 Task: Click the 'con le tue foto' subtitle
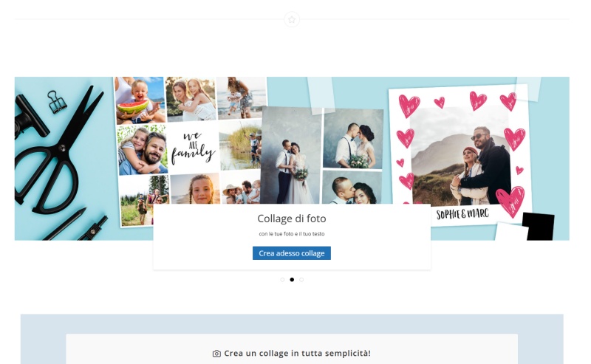pyautogui.click(x=292, y=233)
